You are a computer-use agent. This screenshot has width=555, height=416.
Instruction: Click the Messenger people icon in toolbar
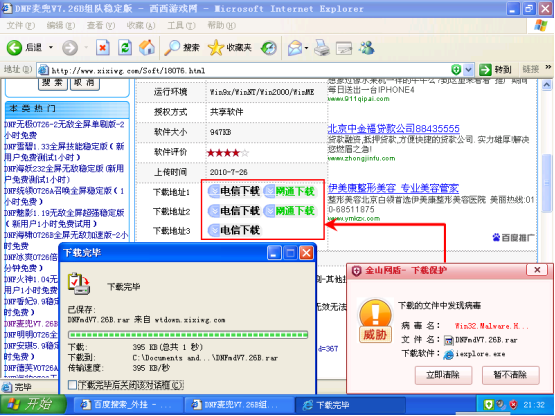[366, 47]
